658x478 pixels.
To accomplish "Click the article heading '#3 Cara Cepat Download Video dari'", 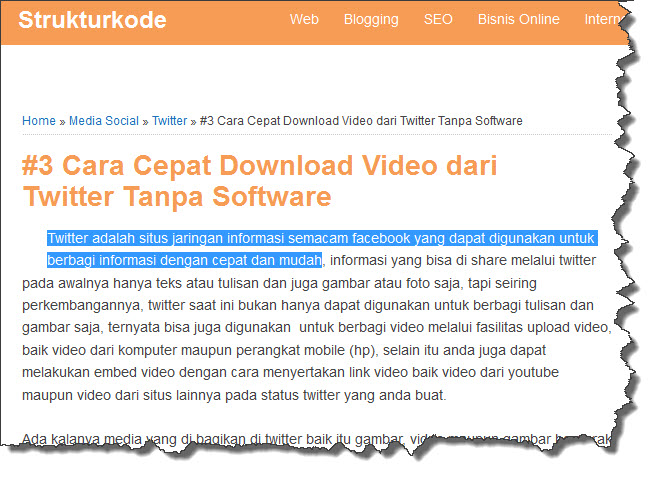I will click(x=259, y=165).
